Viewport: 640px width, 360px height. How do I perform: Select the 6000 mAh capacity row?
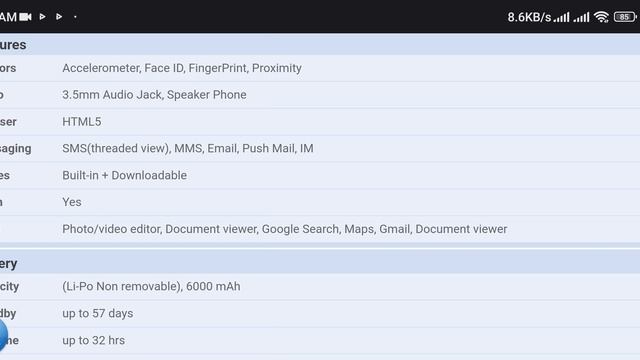point(320,287)
